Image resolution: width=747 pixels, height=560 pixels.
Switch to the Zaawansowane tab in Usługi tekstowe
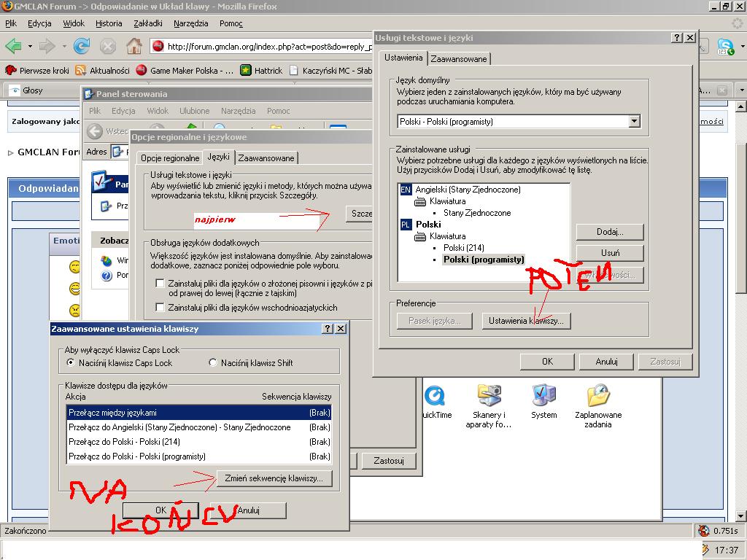click(x=459, y=58)
